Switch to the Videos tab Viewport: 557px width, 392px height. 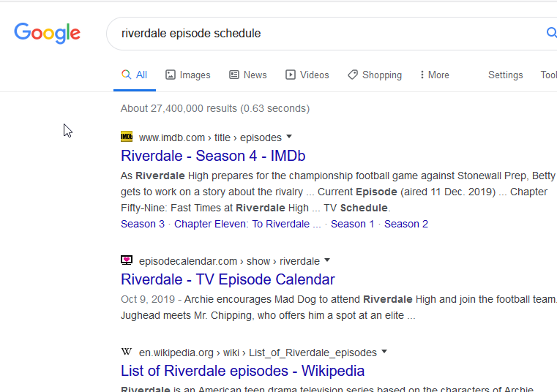click(x=307, y=75)
